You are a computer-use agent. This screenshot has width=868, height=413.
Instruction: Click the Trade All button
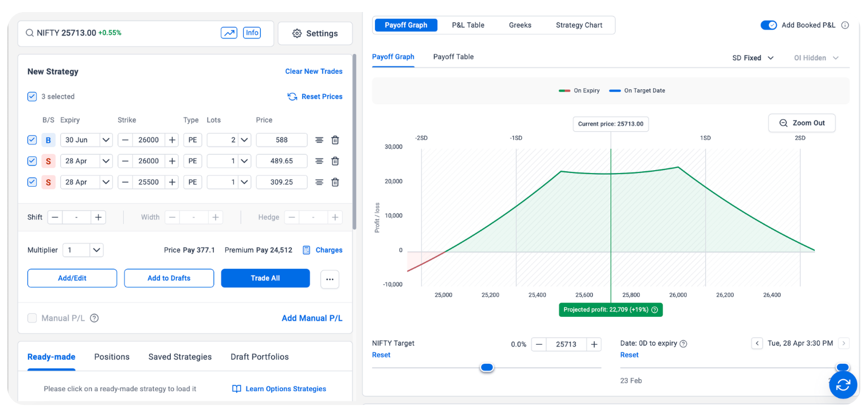(265, 278)
